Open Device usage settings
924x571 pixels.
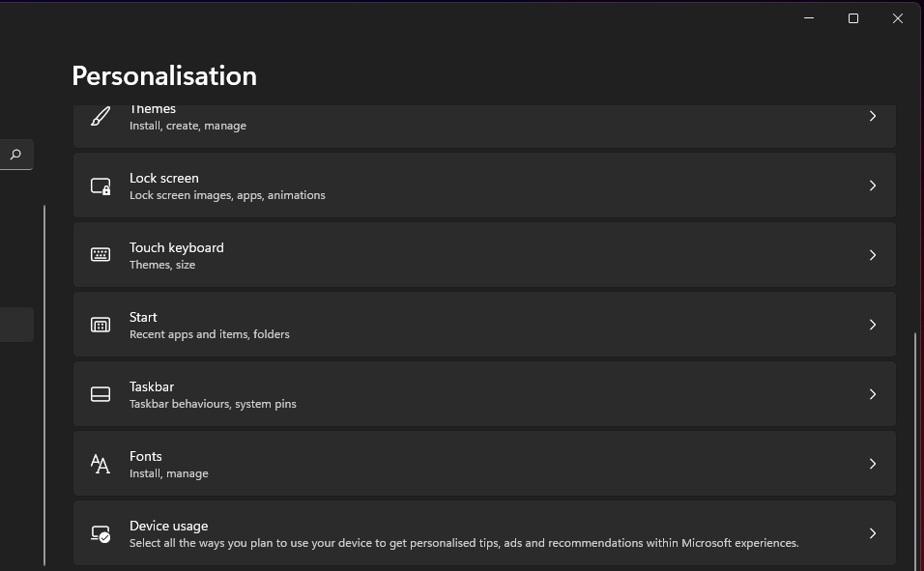point(169,526)
